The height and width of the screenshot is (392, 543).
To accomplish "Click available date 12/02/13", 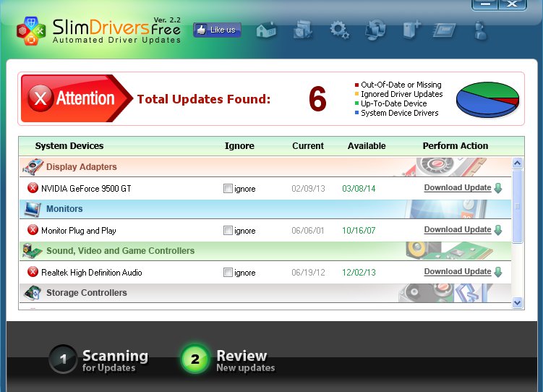I will click(359, 273).
